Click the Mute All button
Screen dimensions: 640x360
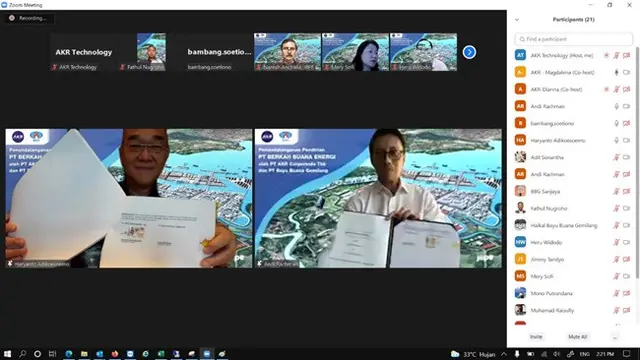pos(578,337)
